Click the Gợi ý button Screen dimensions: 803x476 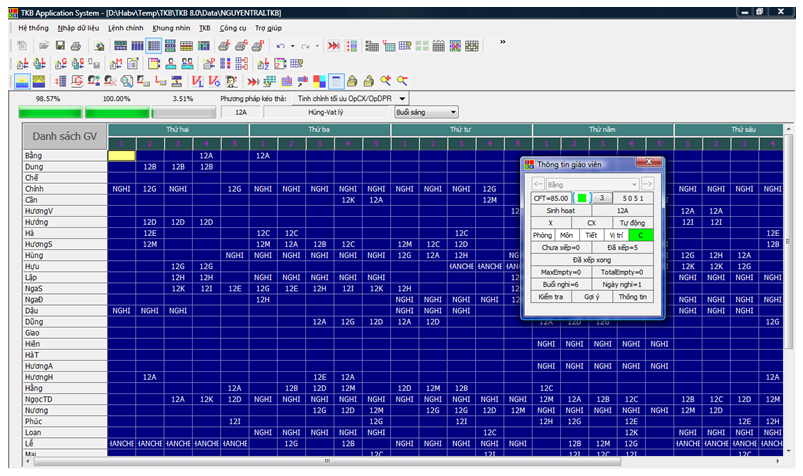(591, 297)
